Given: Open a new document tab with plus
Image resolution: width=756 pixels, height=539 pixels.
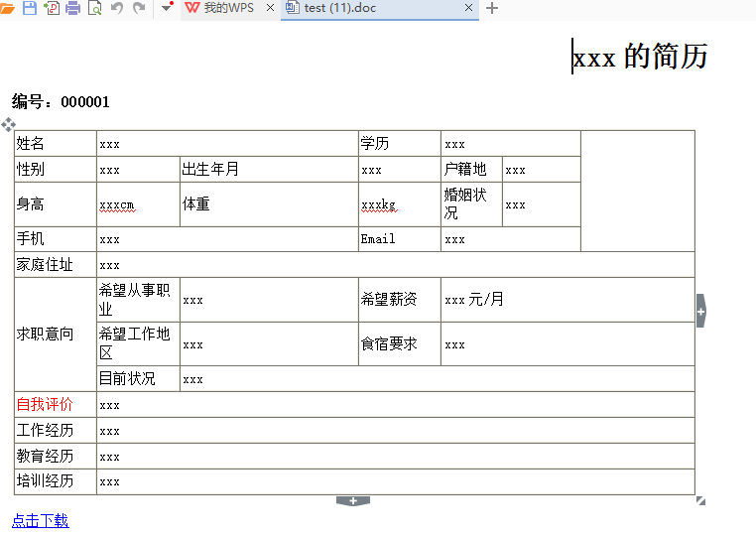Looking at the screenshot, I should 492,8.
